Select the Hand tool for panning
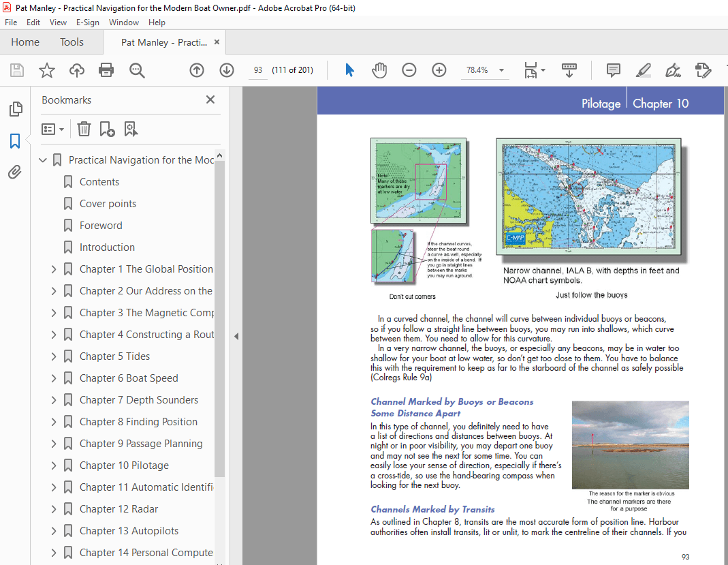 click(x=379, y=70)
